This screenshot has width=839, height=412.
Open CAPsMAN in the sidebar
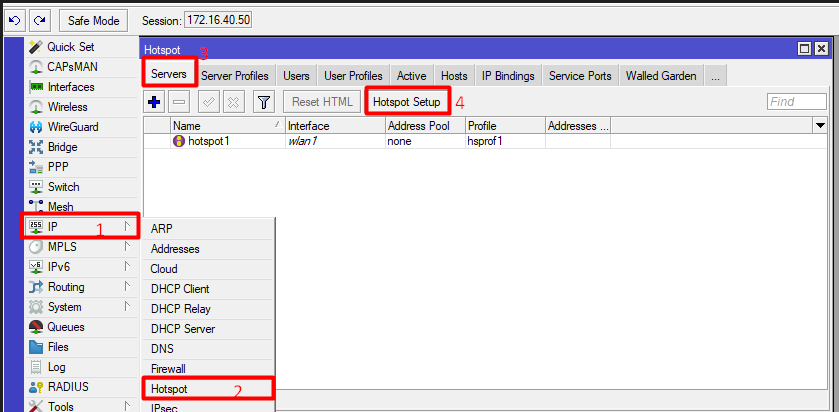click(73, 67)
